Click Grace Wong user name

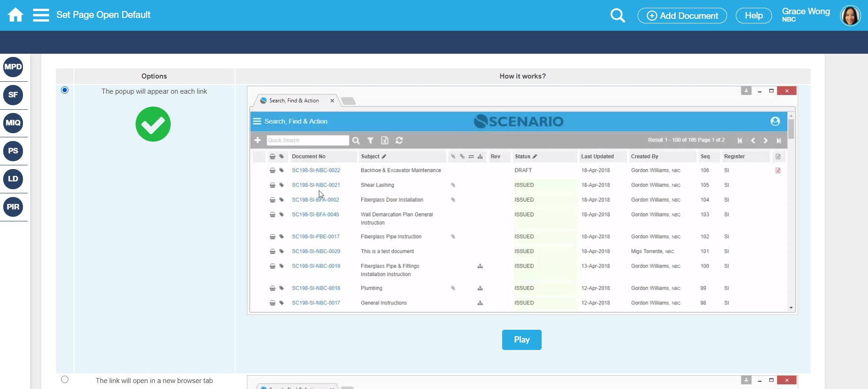[x=806, y=11]
